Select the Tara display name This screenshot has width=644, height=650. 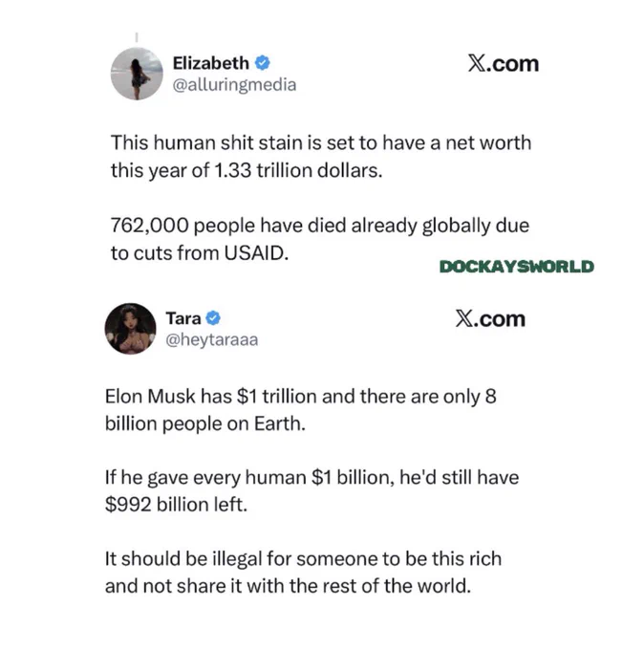183,318
